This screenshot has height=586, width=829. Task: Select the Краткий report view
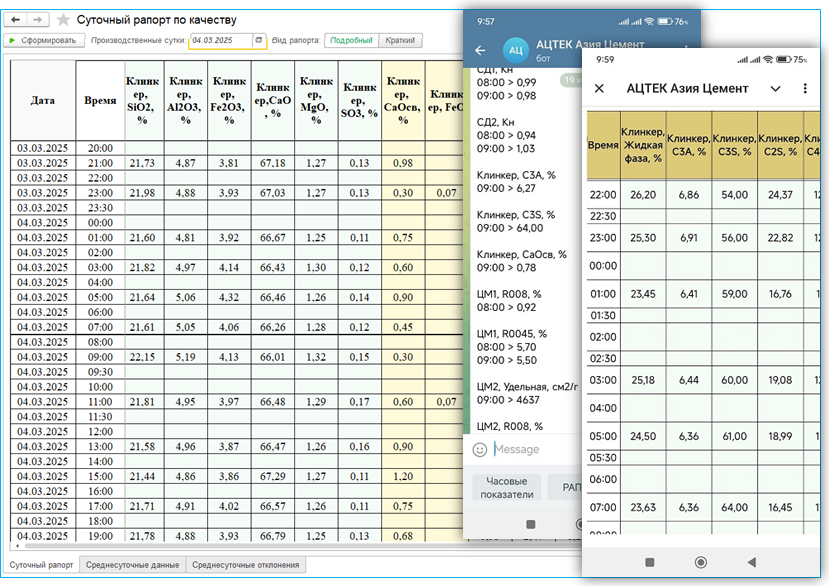[x=400, y=40]
